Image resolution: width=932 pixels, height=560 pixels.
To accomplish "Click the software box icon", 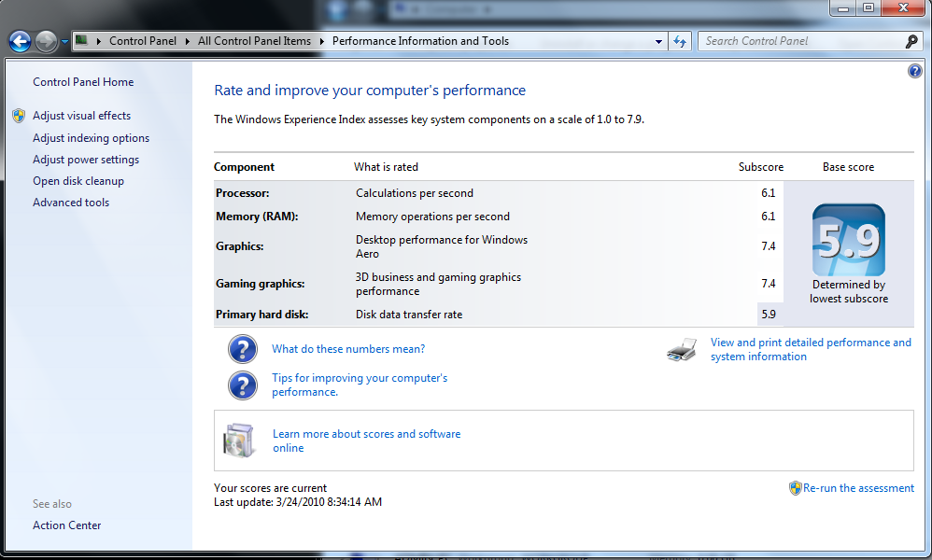I will 239,440.
